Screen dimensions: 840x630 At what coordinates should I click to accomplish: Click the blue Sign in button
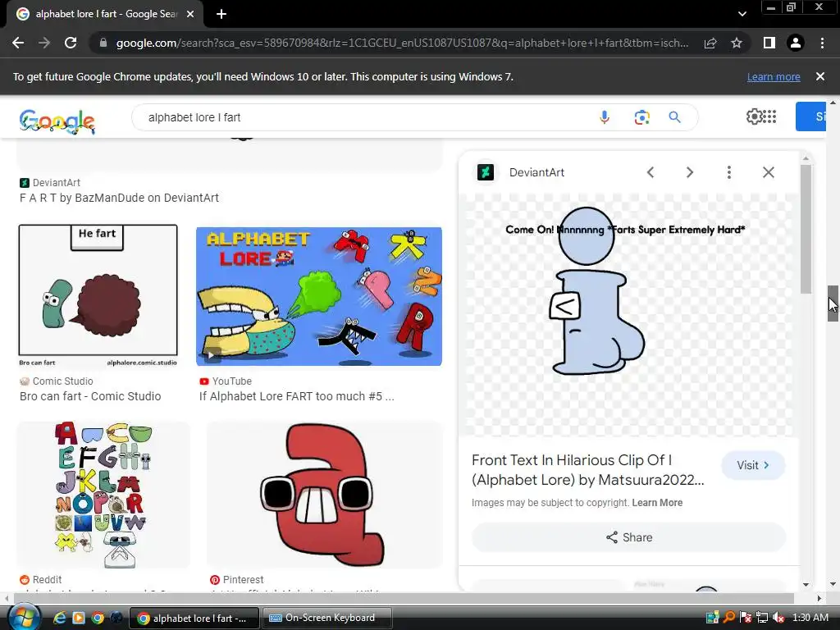click(x=811, y=116)
